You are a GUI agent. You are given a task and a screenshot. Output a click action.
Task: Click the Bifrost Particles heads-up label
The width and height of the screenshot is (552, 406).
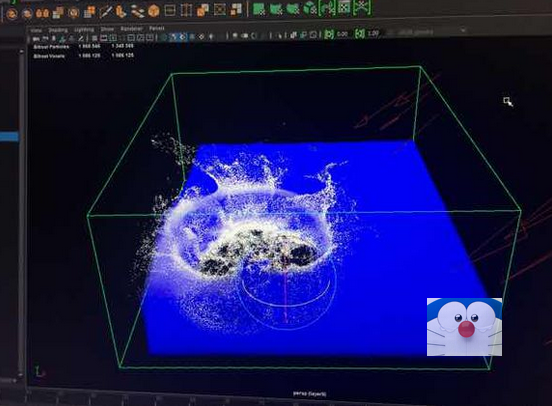(51, 46)
